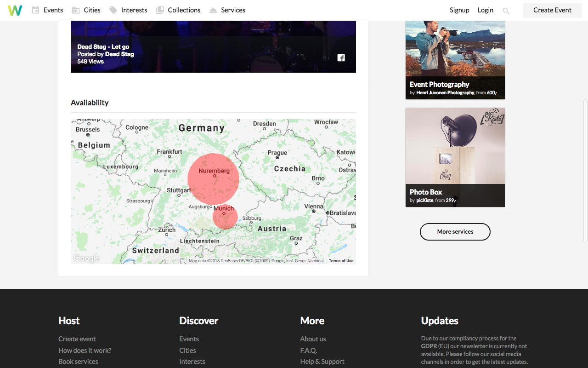
Task: Click the Login link
Action: [485, 10]
